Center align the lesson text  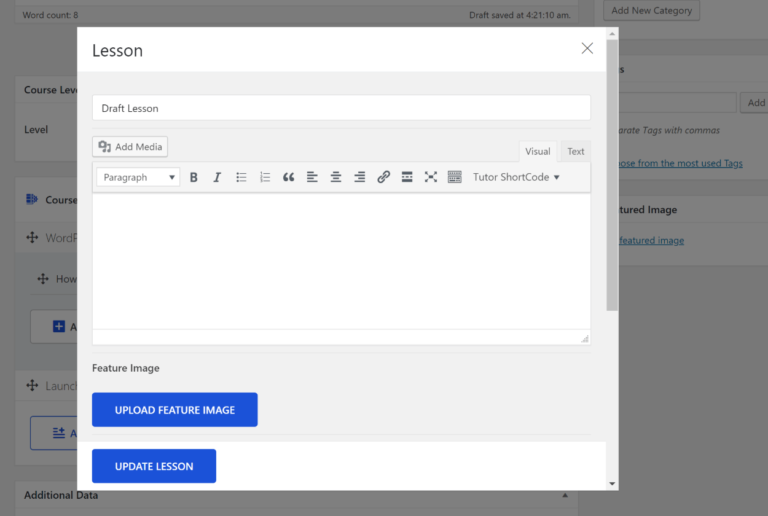tap(336, 177)
